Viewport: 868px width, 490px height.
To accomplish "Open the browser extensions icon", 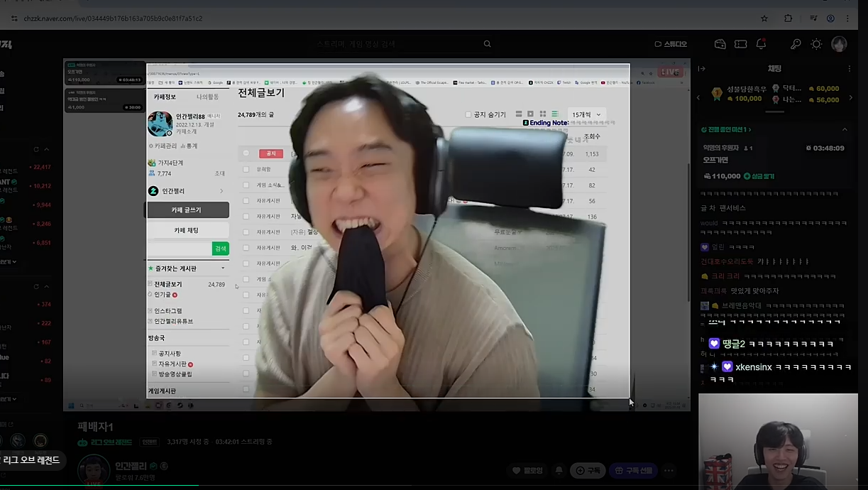I will pos(789,18).
